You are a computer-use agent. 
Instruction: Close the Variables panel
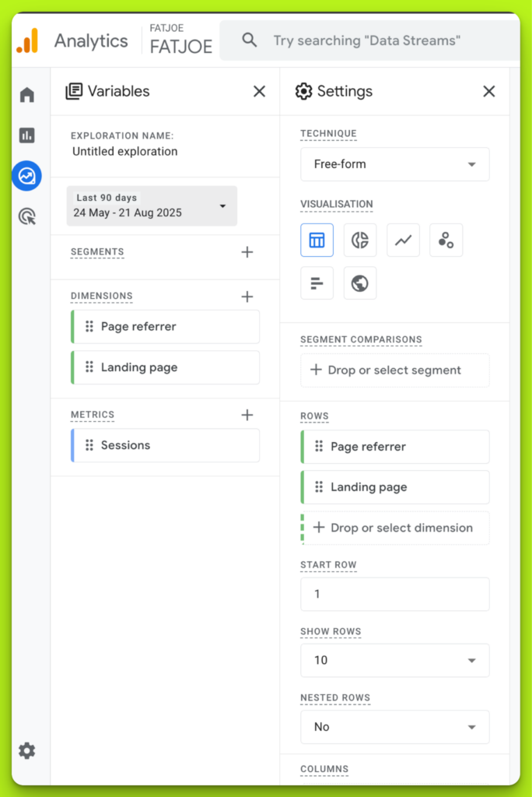point(259,92)
